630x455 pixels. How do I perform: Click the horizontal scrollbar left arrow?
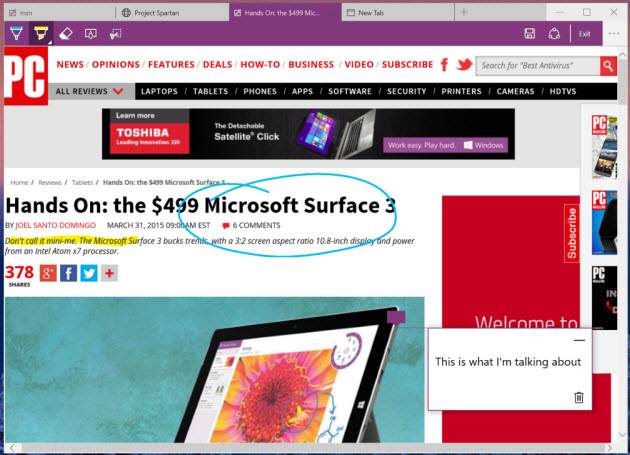tap(12, 448)
